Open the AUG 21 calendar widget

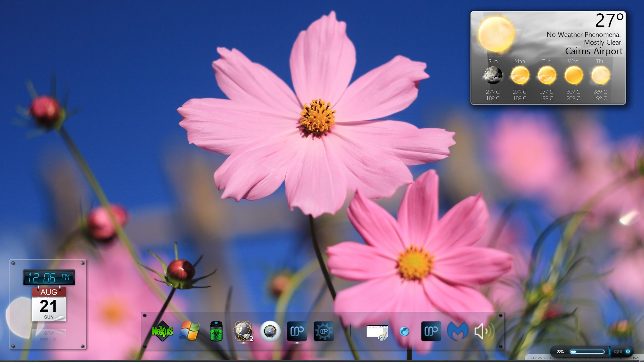tap(49, 304)
